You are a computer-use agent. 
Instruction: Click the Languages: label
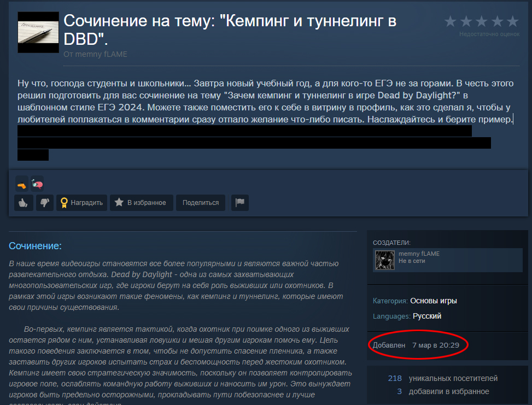pyautogui.click(x=391, y=316)
